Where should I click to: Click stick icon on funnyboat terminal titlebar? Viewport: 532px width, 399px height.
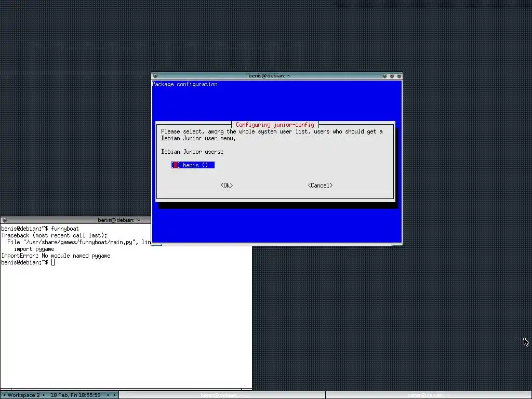coord(4,220)
